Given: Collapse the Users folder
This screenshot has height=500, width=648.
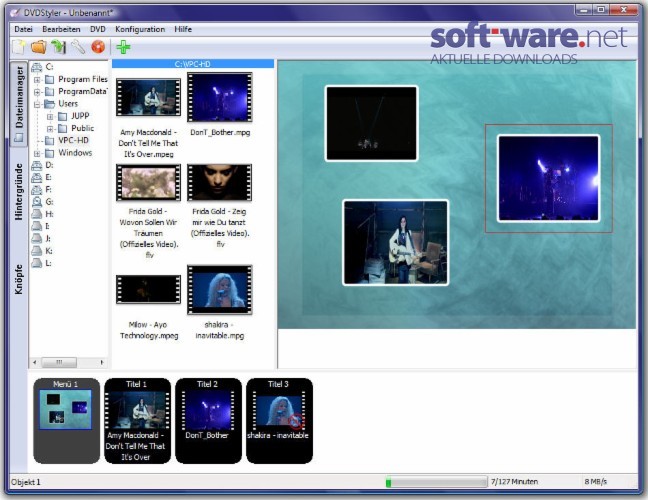Looking at the screenshot, I should tap(37, 104).
